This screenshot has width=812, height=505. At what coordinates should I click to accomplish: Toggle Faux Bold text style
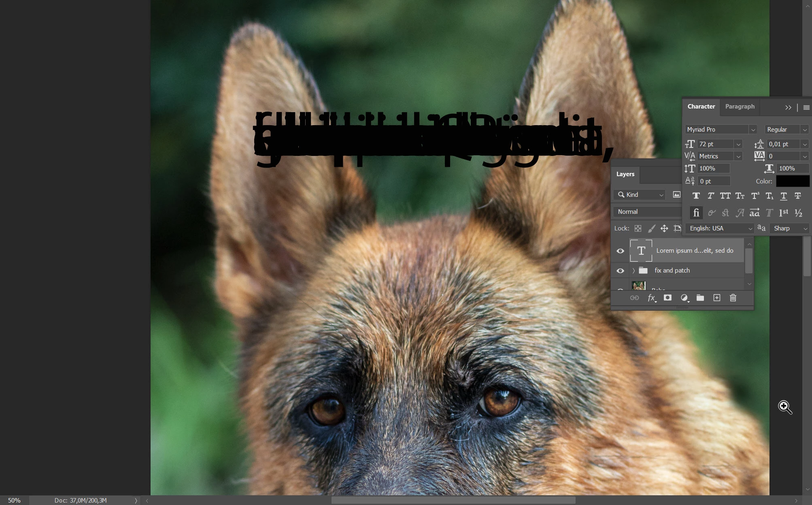click(x=696, y=196)
